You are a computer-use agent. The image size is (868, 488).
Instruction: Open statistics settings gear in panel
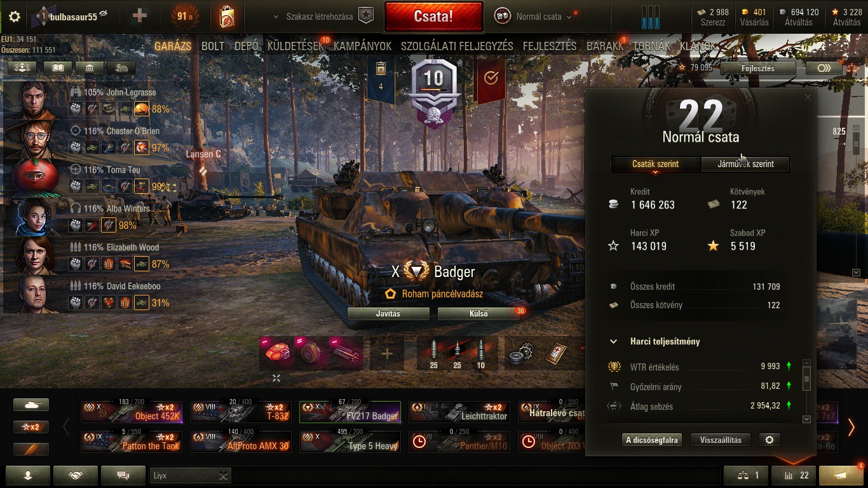click(x=770, y=440)
